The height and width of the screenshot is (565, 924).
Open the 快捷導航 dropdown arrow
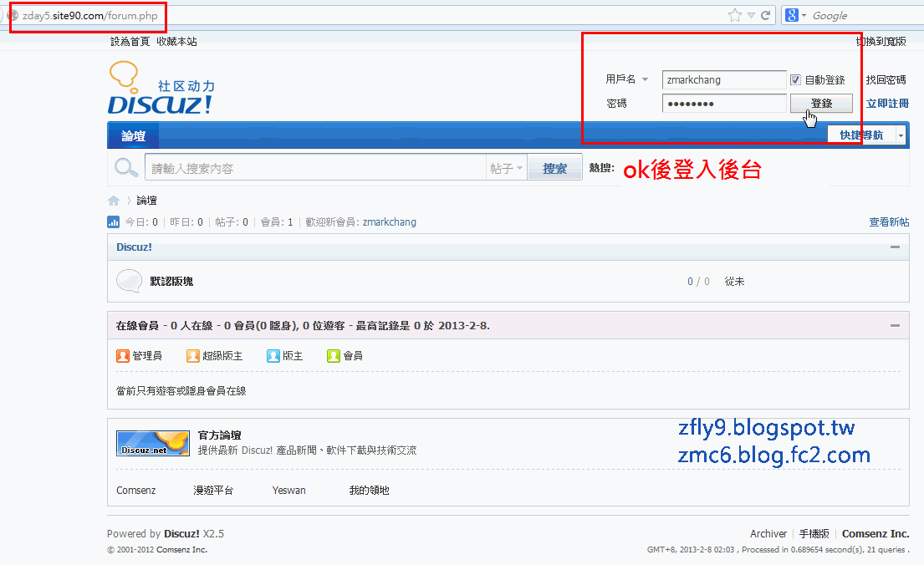click(901, 135)
